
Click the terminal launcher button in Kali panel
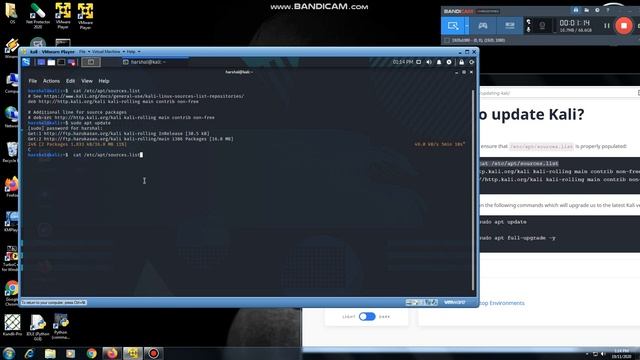(x=91, y=62)
